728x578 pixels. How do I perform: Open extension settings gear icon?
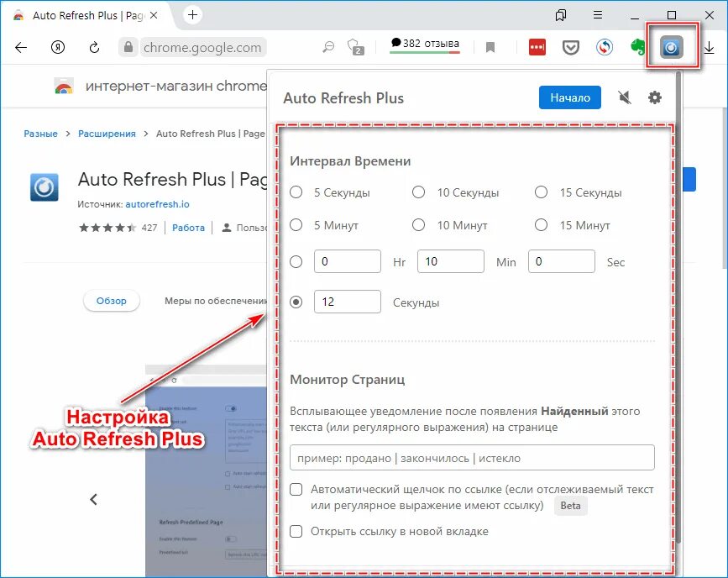coord(655,97)
